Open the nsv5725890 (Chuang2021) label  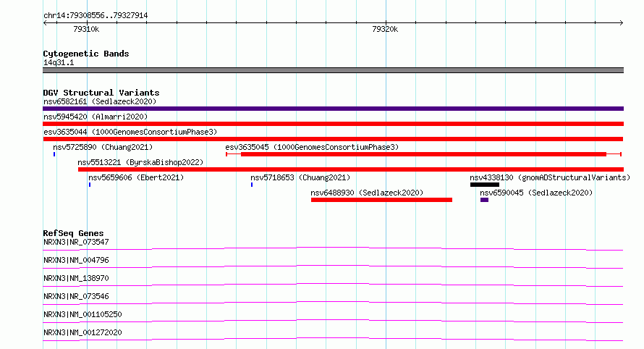[103, 147]
